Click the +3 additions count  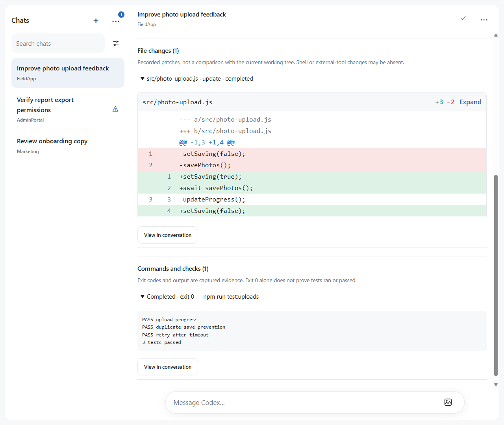439,102
